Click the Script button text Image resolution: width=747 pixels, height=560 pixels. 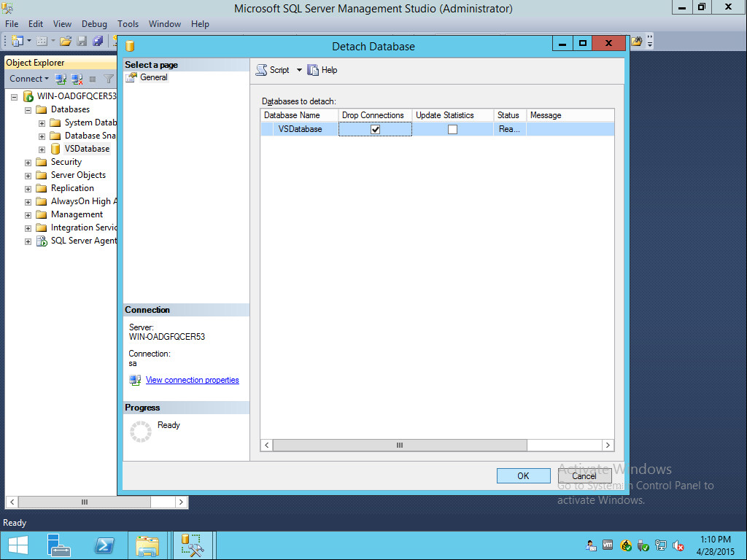click(279, 70)
